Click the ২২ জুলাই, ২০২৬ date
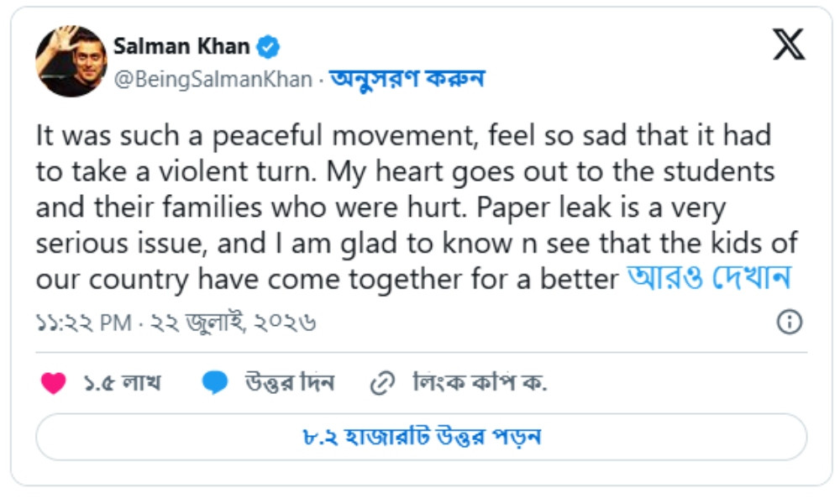 (x=233, y=323)
